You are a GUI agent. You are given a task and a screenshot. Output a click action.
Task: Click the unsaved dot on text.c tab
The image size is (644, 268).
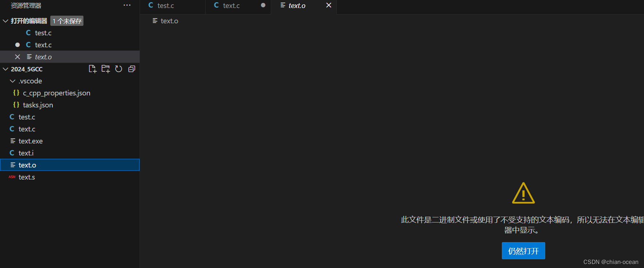tap(263, 5)
